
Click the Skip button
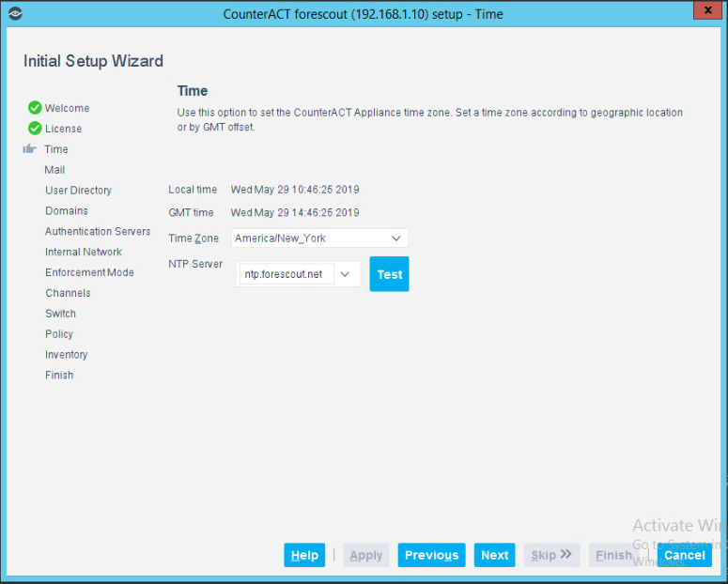pos(551,555)
